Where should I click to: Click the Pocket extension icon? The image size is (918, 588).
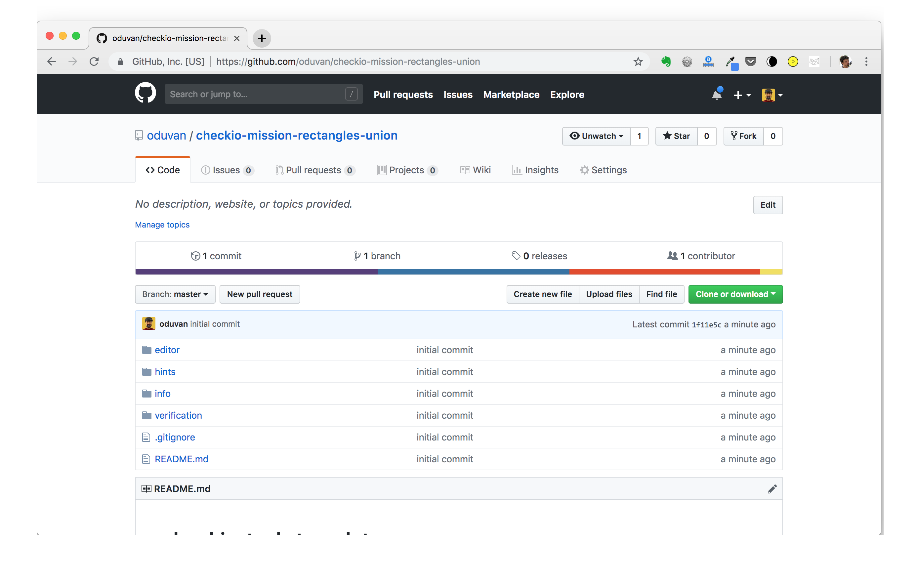coord(750,62)
